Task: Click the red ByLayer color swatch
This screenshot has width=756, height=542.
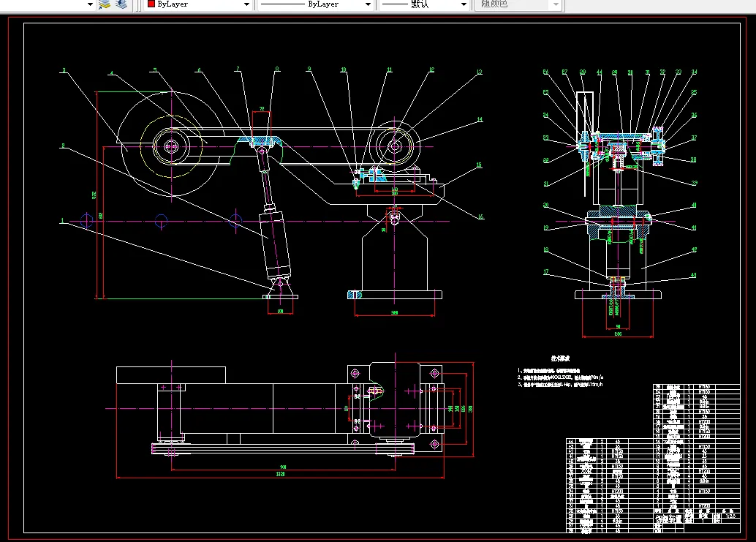Action: (151, 4)
